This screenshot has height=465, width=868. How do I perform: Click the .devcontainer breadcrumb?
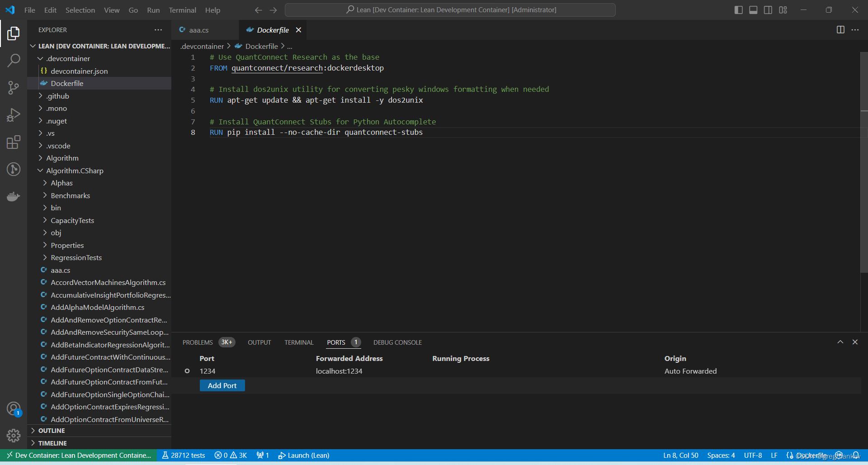[x=202, y=46]
